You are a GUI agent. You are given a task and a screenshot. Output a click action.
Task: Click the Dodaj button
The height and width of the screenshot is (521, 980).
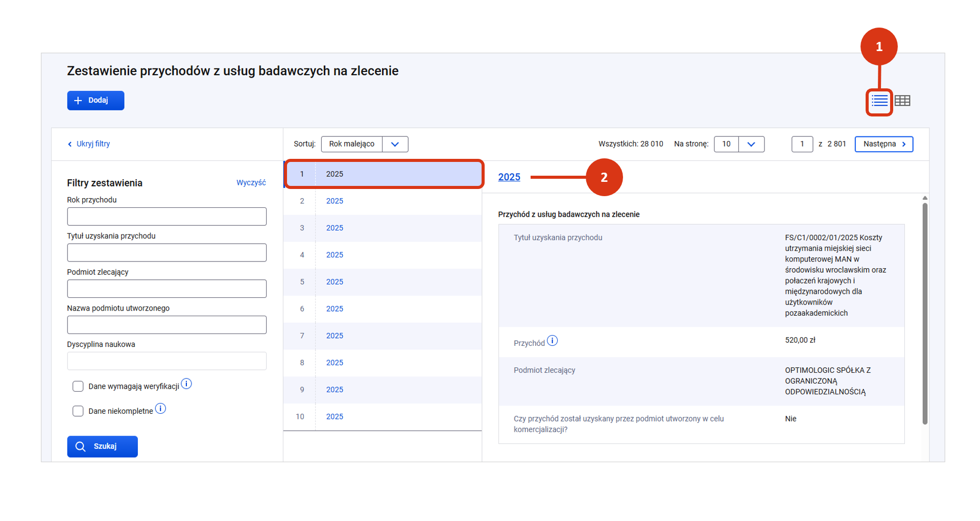click(x=95, y=101)
